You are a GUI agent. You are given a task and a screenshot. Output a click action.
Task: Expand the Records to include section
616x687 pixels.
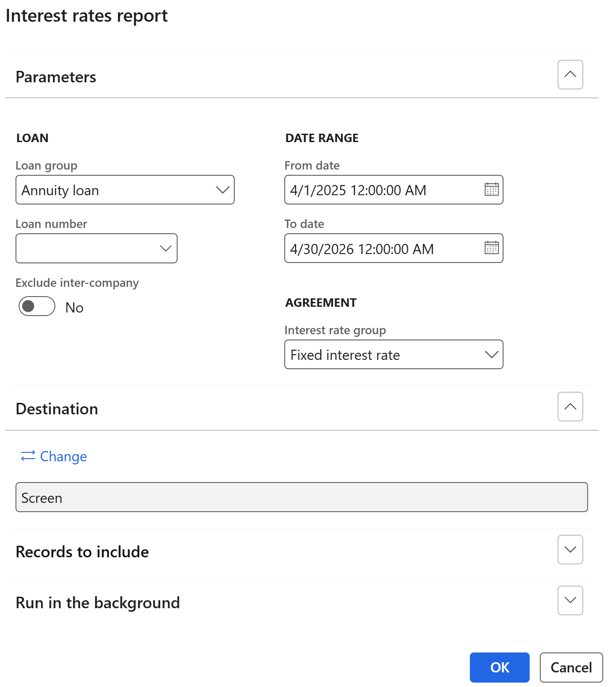tap(570, 550)
